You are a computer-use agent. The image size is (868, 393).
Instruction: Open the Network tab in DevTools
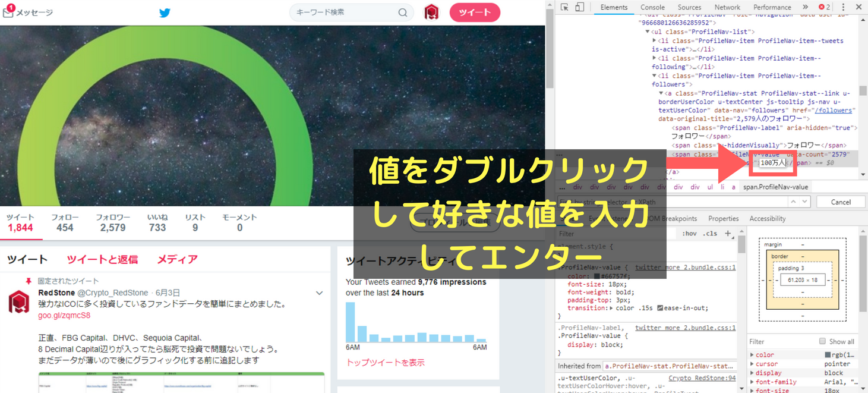(x=727, y=7)
